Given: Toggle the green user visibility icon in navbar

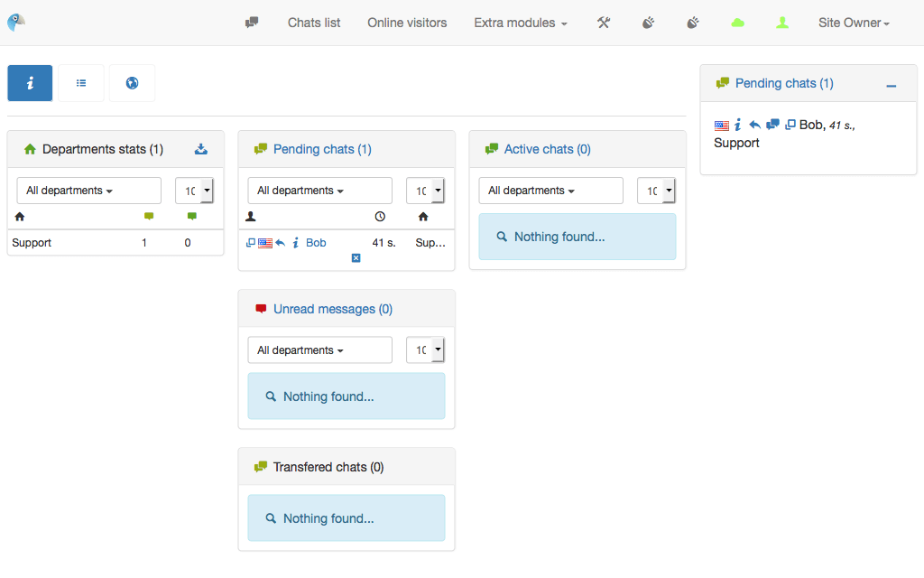Looking at the screenshot, I should click(x=782, y=23).
